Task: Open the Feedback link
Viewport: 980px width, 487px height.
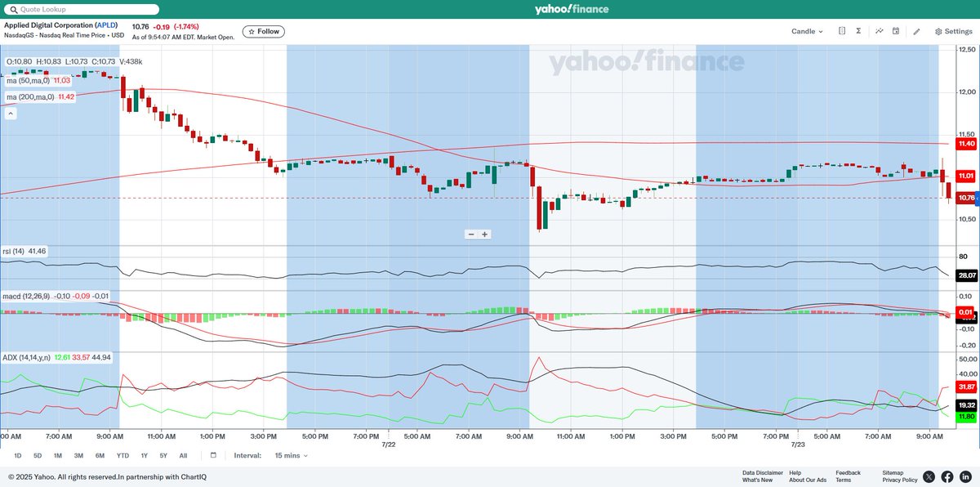Action: tap(848, 472)
